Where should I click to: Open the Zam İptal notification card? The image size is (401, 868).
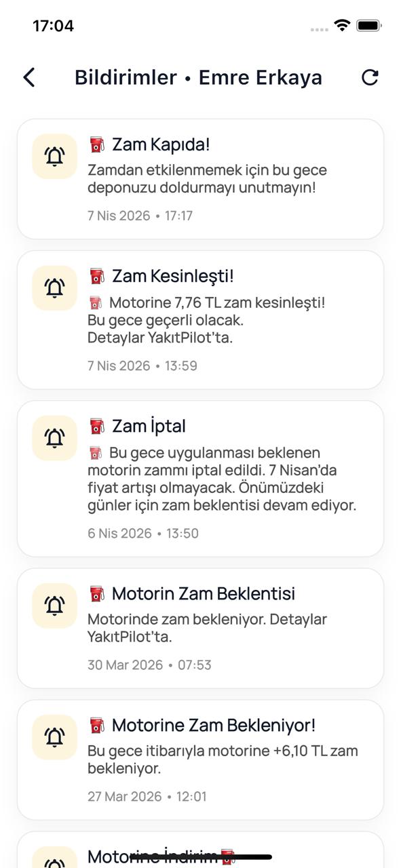(200, 479)
